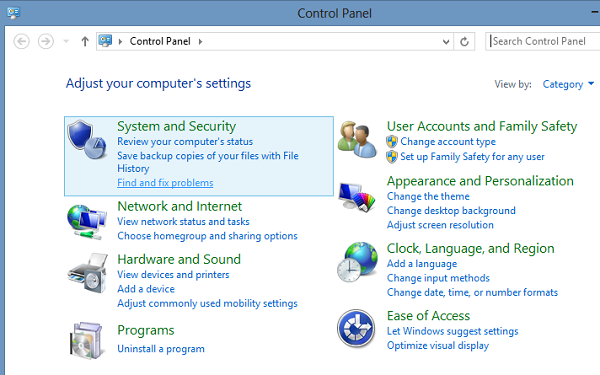
Task: Open the System and Security shield icon
Action: (x=86, y=139)
